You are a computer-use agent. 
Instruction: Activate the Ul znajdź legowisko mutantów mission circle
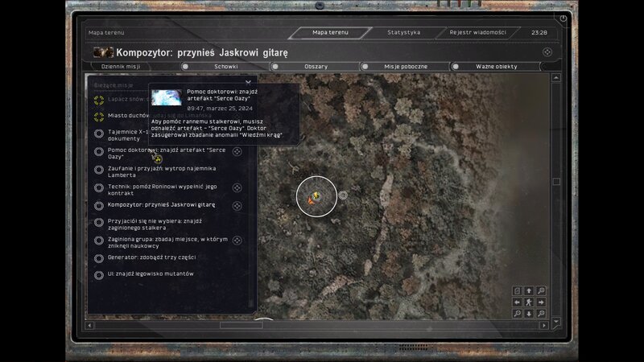point(98,275)
